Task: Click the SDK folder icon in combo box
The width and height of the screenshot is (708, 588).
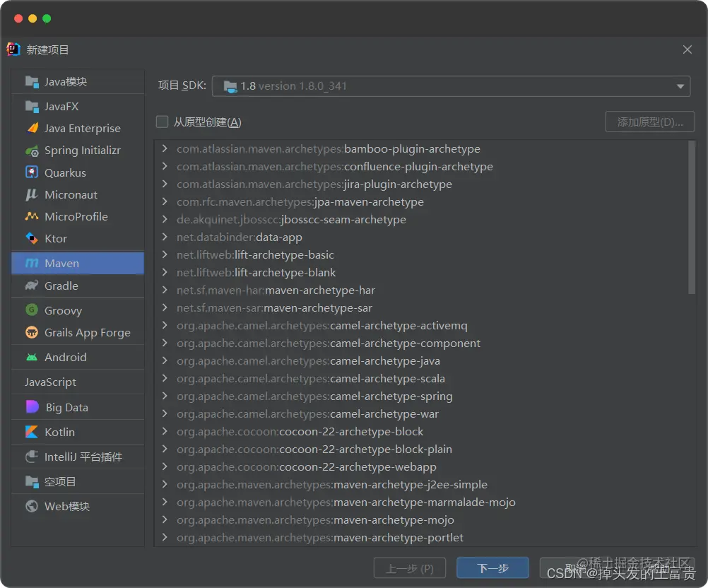Action: point(230,86)
